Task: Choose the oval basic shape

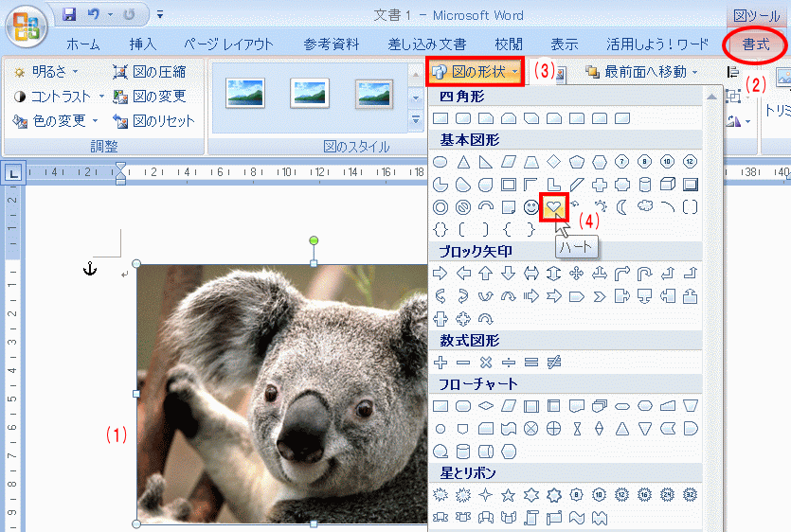Action: coord(440,162)
